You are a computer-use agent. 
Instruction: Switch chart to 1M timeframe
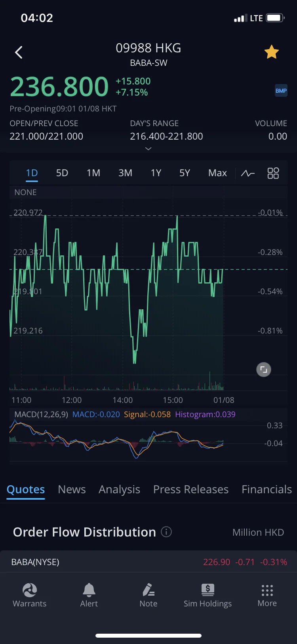(93, 173)
